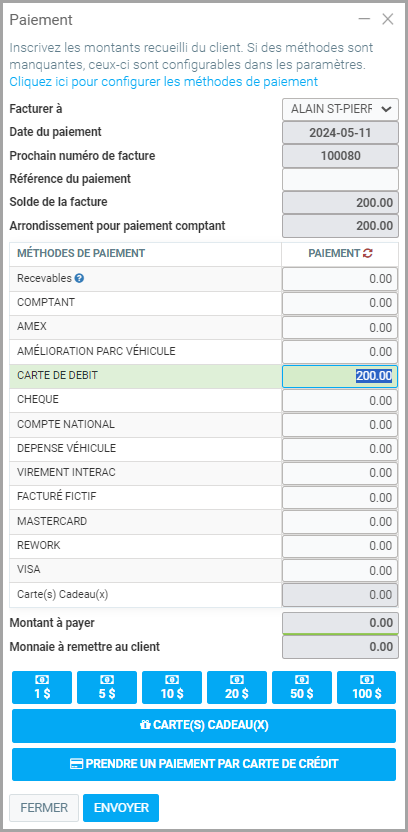Screen dimensions: 408x832
Task: Close dialog using FERMER button
Action: tap(44, 808)
